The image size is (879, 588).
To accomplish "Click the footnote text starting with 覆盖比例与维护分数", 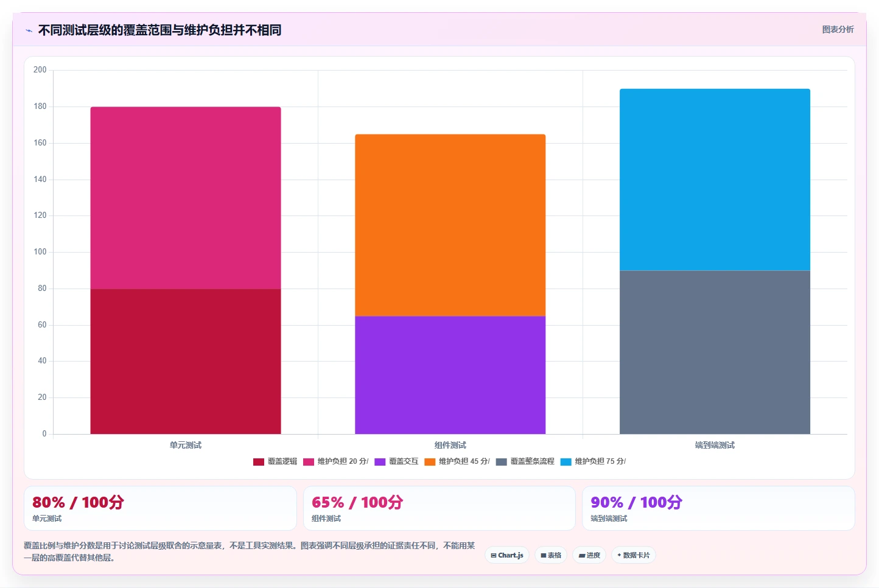I will tap(249, 551).
